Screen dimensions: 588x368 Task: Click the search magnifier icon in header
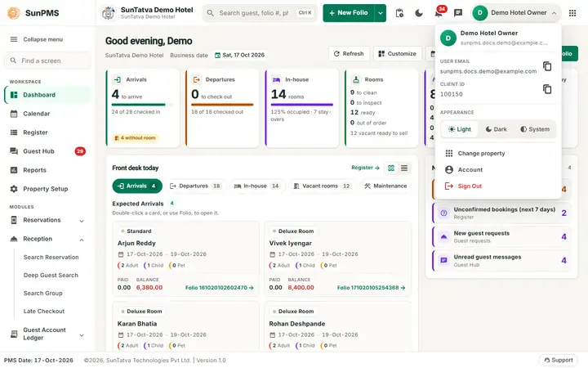coord(211,13)
